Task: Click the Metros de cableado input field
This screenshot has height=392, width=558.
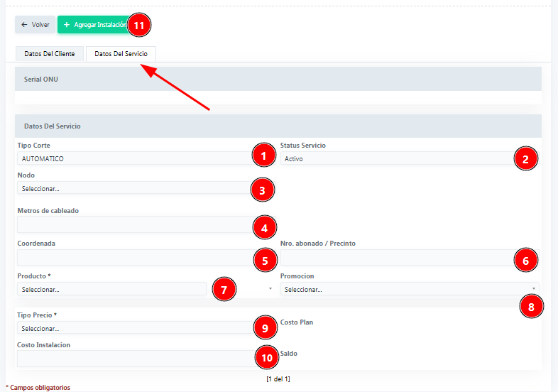Action: coord(133,224)
